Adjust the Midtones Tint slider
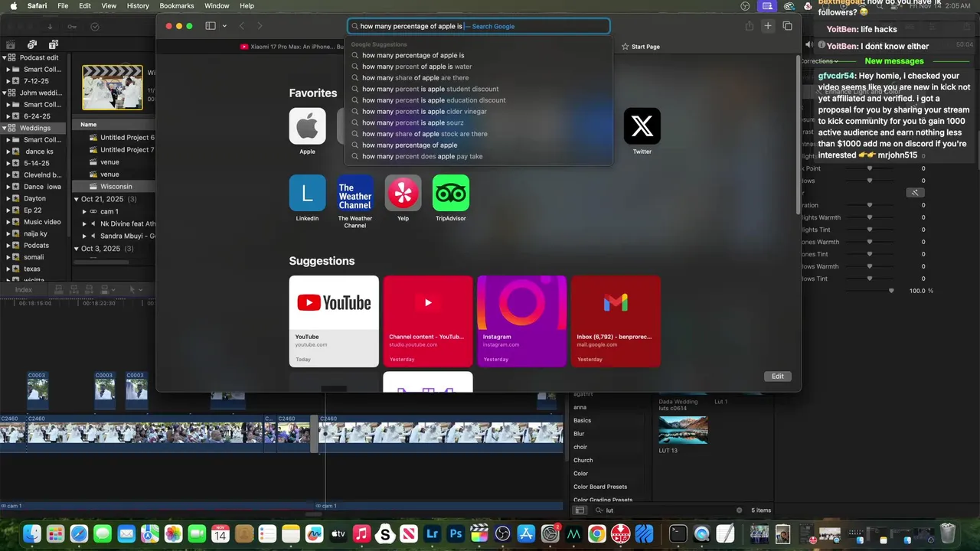 (x=870, y=254)
